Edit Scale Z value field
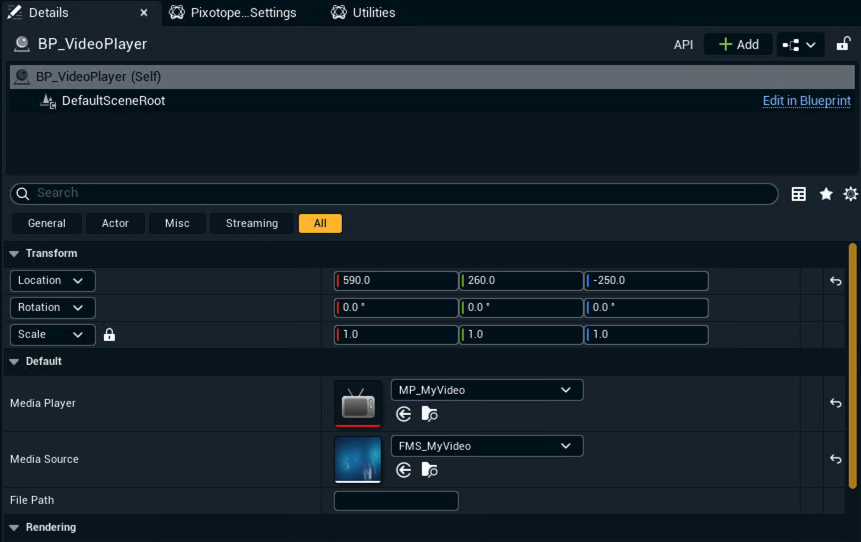This screenshot has width=861, height=542. click(x=646, y=334)
